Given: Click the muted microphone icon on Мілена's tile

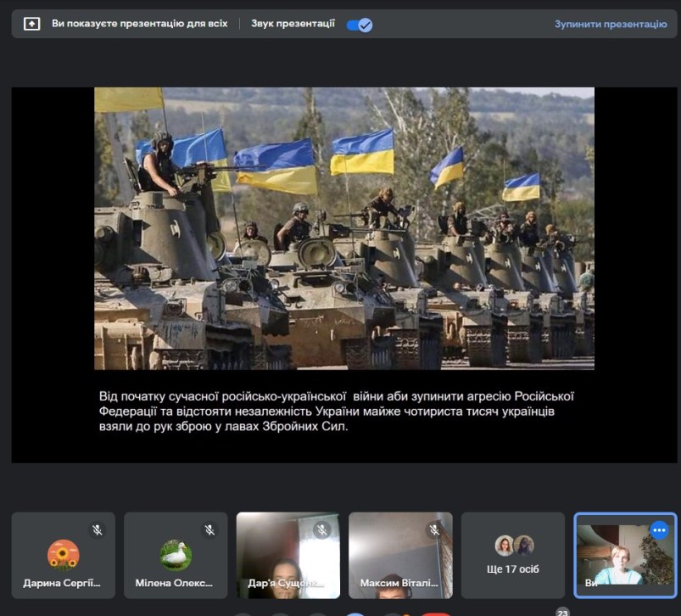Looking at the screenshot, I should pos(209,530).
